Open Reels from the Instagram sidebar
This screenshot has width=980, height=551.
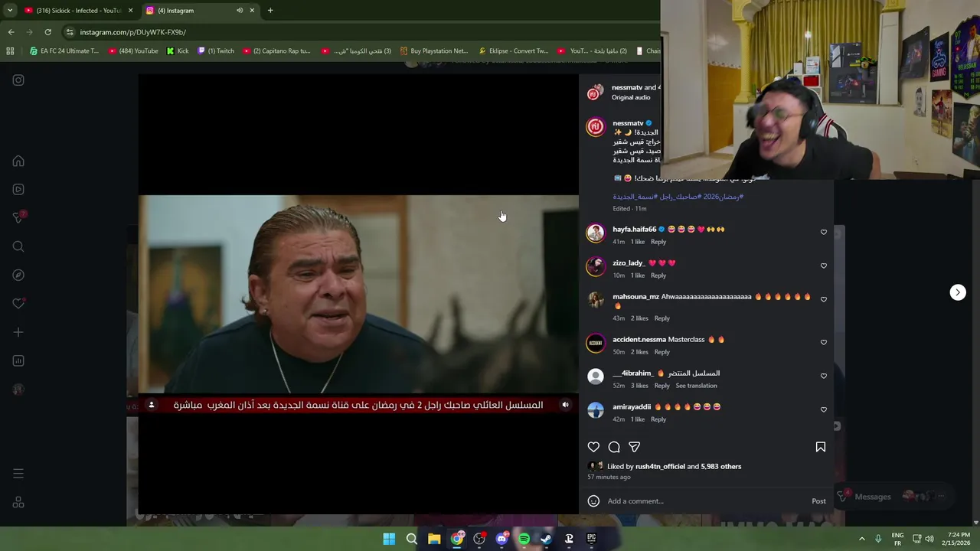(x=18, y=190)
